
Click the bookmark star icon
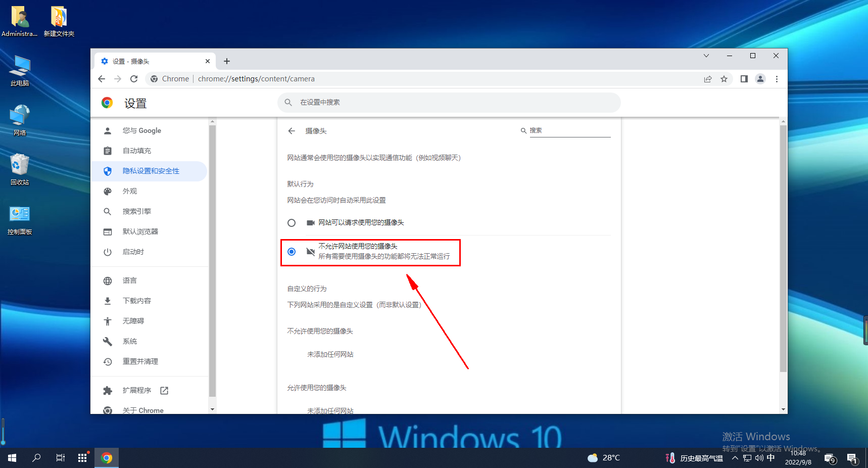click(724, 79)
